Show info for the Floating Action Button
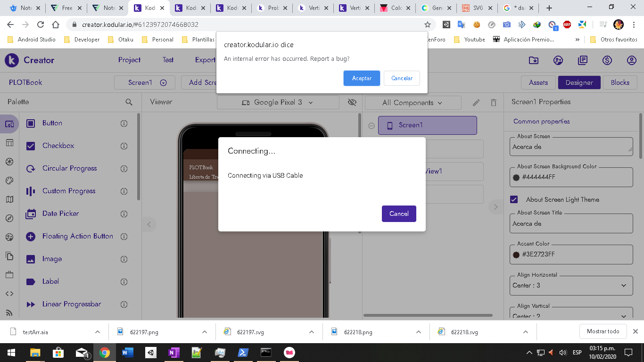The image size is (644, 362). (x=124, y=237)
